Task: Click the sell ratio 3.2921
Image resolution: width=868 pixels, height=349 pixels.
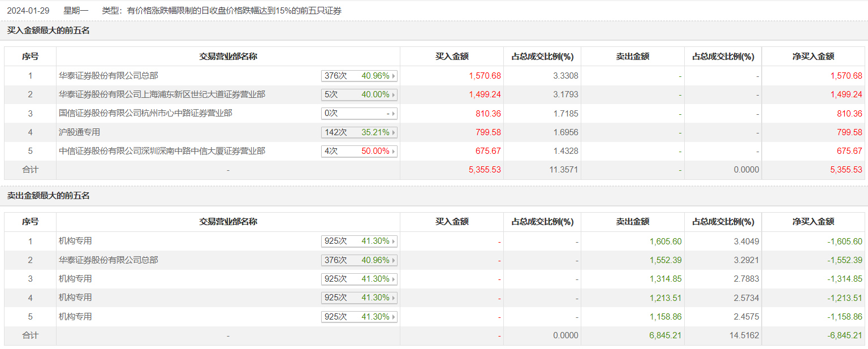Action: click(746, 260)
